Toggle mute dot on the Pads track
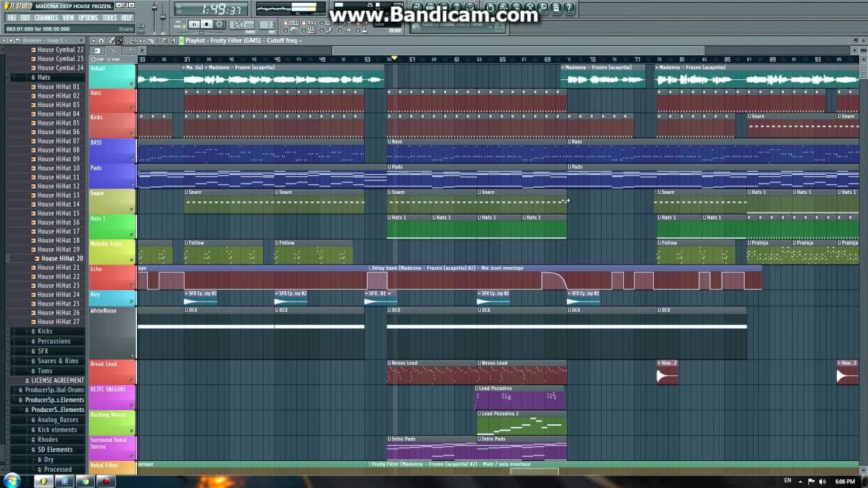 tap(132, 186)
